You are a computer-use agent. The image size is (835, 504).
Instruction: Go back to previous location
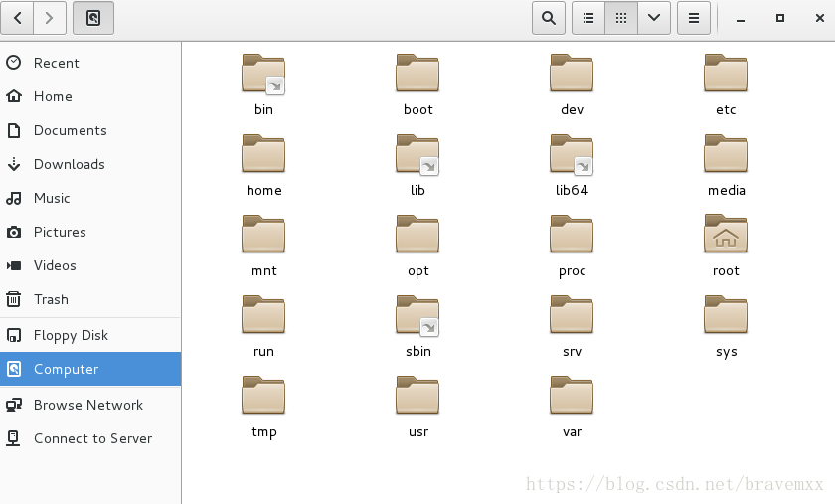17,18
